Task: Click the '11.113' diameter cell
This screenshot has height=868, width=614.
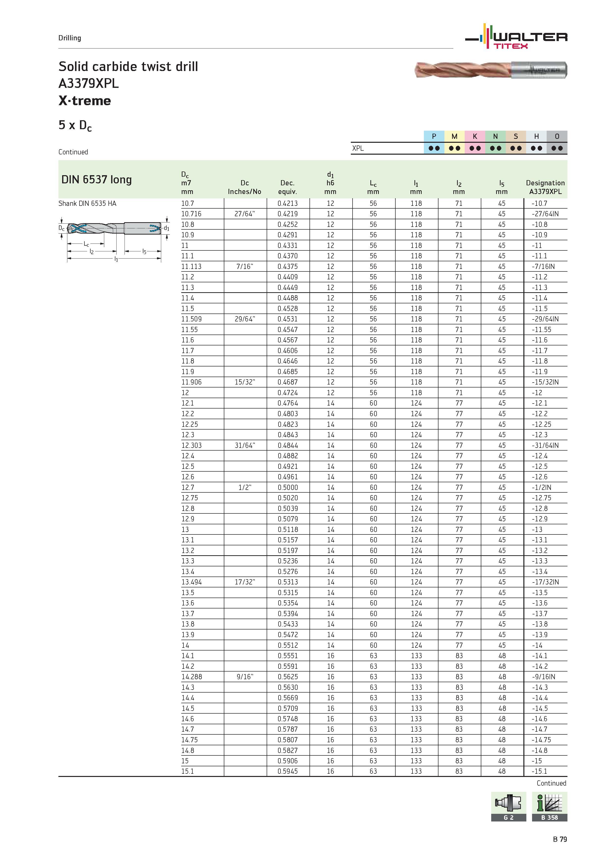Action: (x=191, y=266)
